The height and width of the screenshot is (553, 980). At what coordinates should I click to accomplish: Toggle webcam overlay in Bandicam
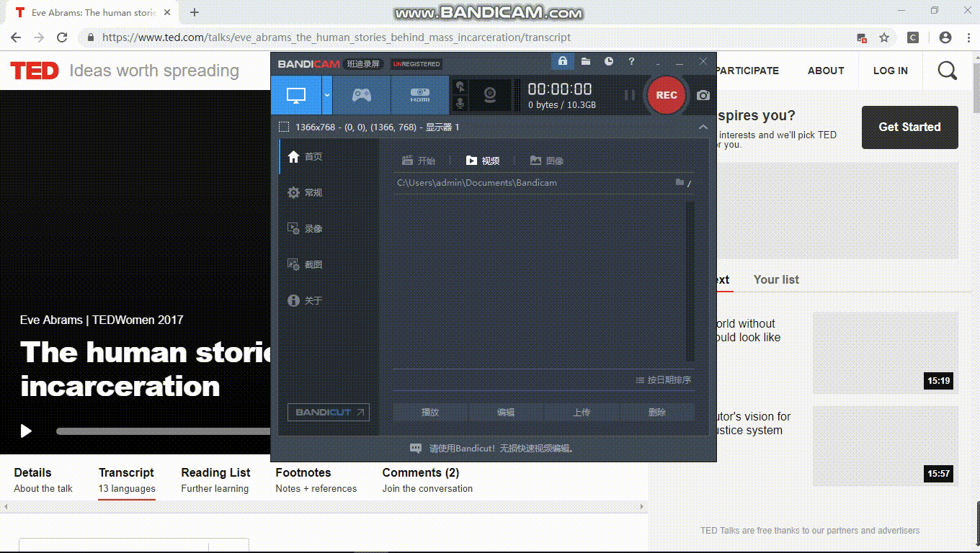tap(490, 95)
